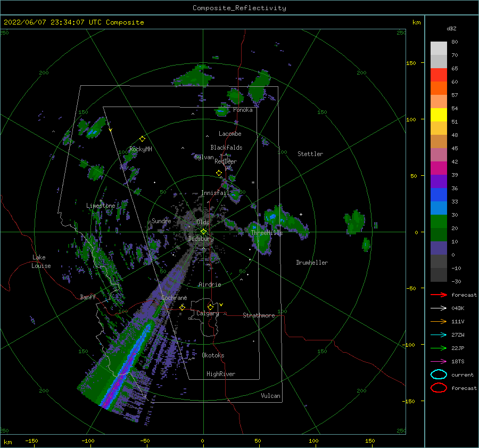479x448 pixels.
Task: Click the purple beam core in southwest
Action: pyautogui.click(x=123, y=370)
